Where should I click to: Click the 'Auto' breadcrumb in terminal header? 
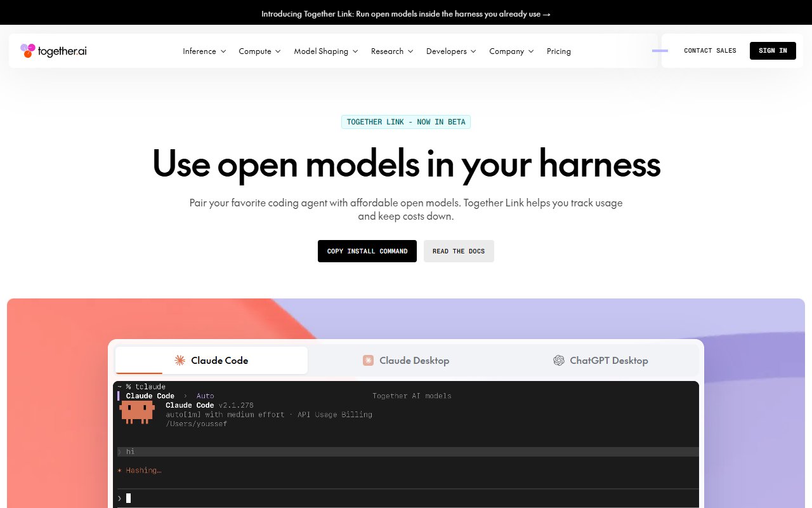[205, 396]
